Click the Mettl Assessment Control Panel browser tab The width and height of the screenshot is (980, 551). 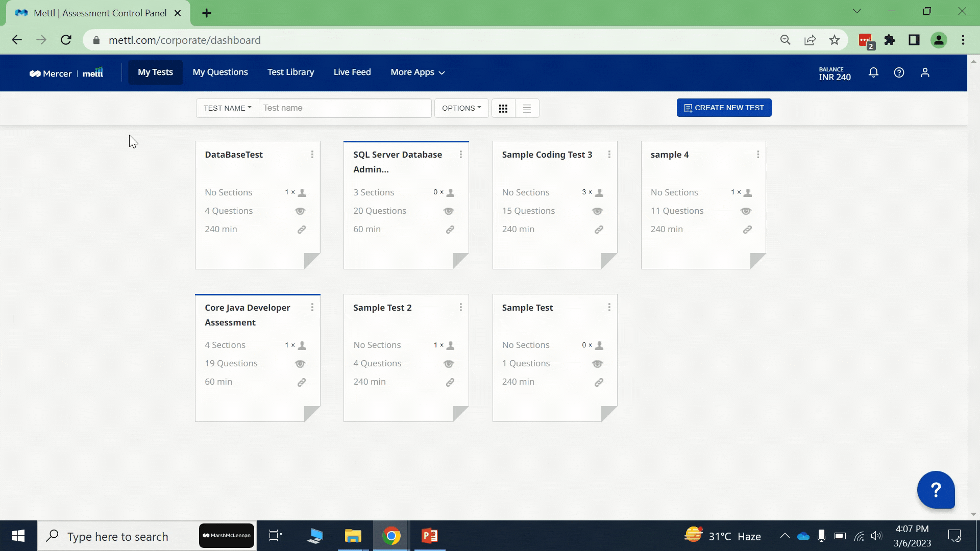pos(99,13)
